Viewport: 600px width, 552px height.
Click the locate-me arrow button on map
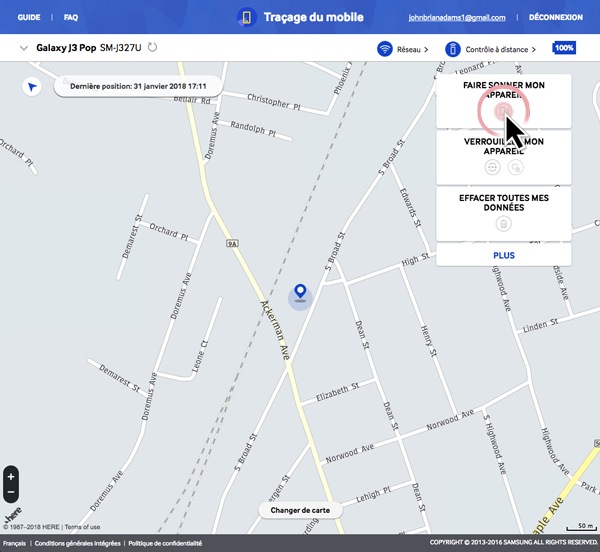(32, 87)
